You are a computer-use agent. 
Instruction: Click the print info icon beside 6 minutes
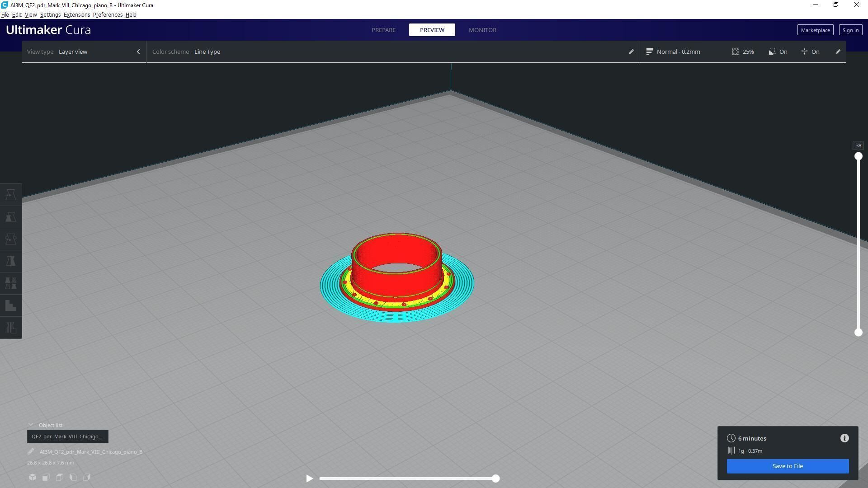844,438
